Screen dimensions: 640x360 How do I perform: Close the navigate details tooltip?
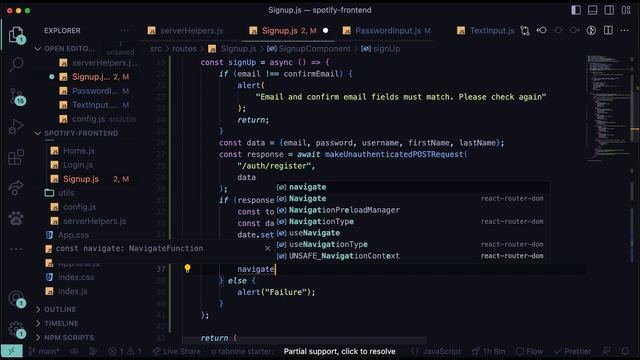267,248
